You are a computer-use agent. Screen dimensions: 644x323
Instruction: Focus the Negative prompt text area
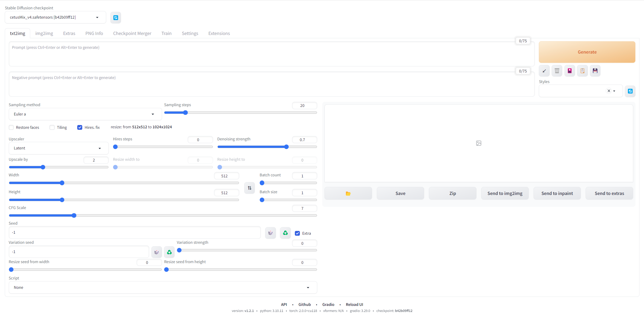click(272, 84)
